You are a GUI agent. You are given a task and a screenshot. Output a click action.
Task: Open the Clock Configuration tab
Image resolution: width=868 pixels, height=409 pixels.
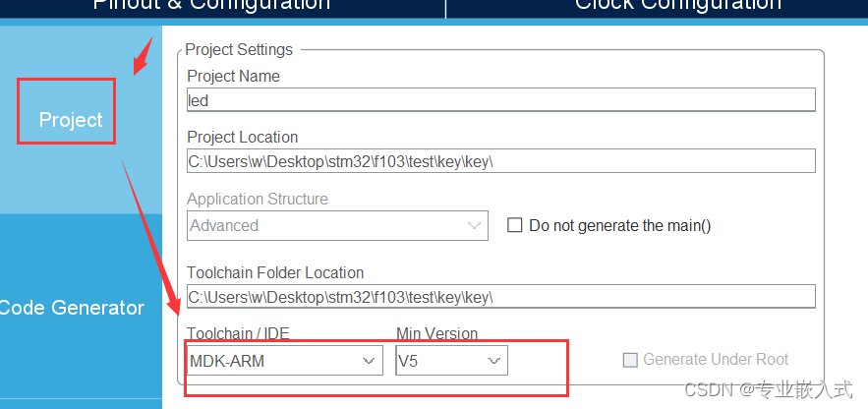coord(678,5)
